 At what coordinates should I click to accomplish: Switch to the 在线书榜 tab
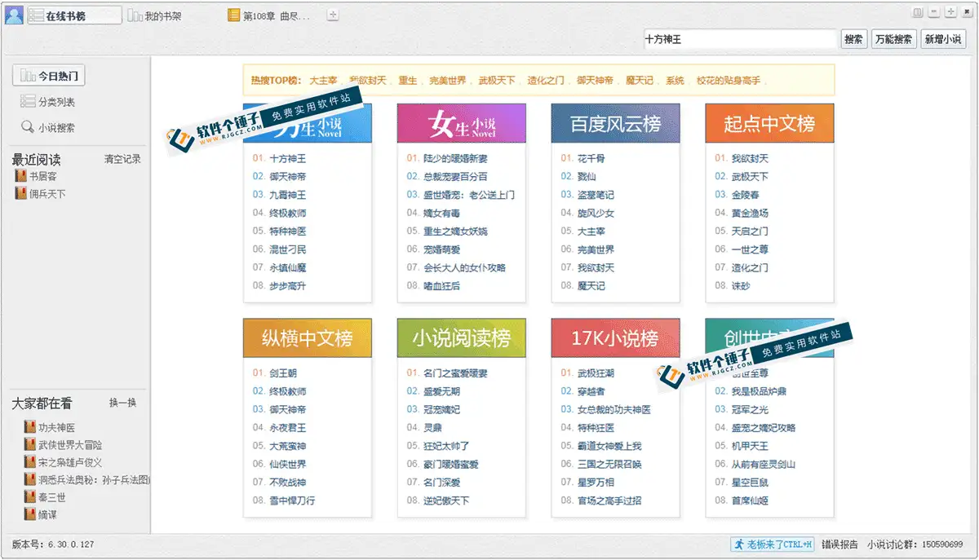[74, 15]
